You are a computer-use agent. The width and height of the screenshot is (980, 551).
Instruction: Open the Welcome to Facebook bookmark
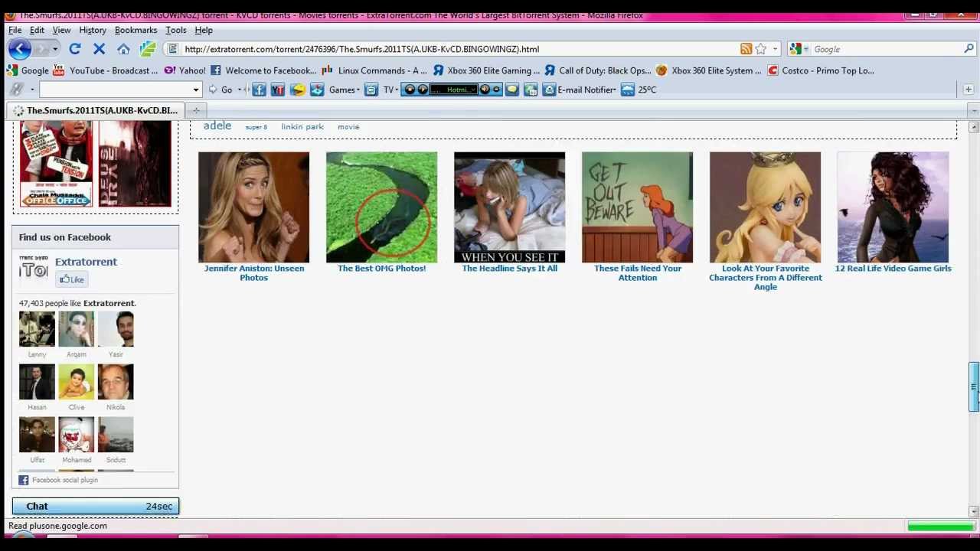(263, 70)
